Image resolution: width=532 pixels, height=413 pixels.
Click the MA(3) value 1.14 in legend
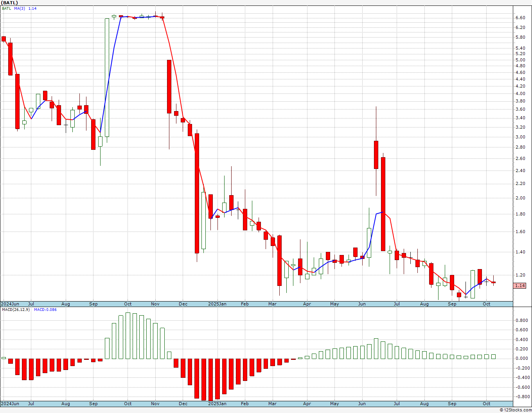tap(32, 8)
